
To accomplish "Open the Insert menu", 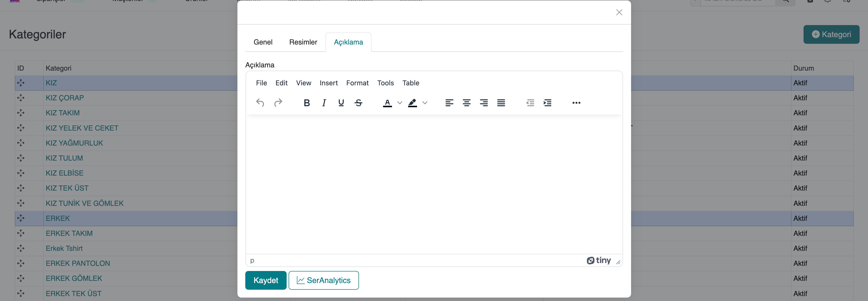I will click(x=328, y=83).
